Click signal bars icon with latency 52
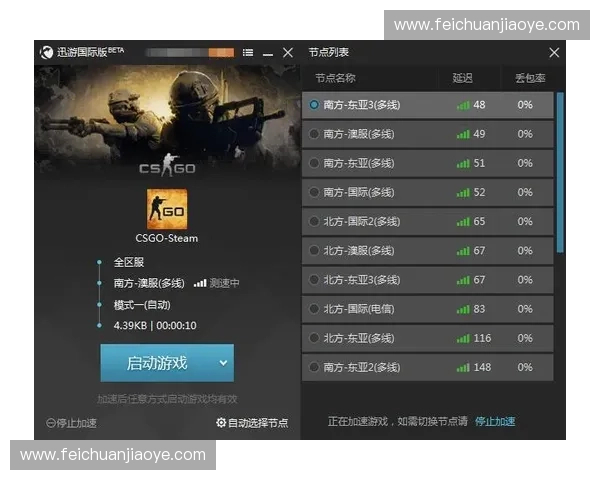Image resolution: width=600 pixels, height=480 pixels. pos(463,193)
